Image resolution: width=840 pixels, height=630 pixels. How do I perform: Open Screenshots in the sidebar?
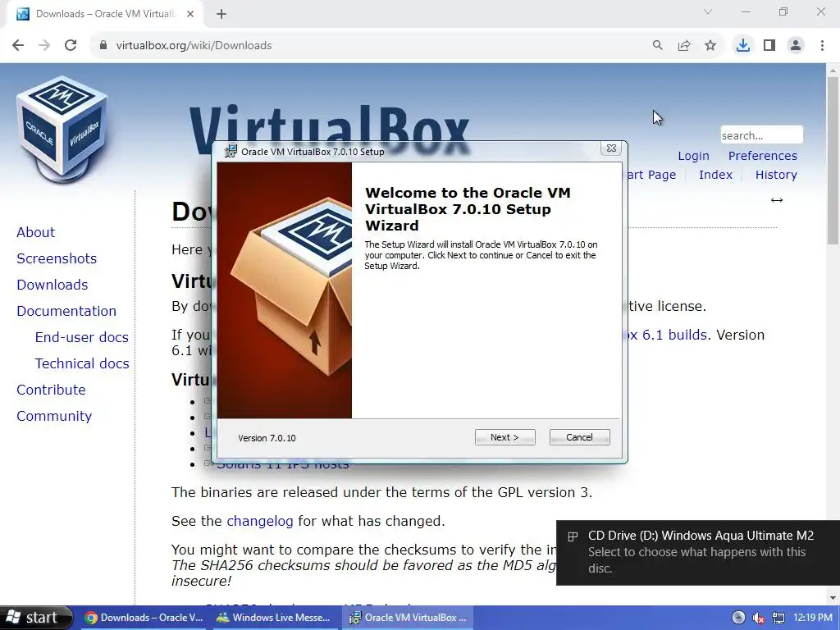point(57,258)
